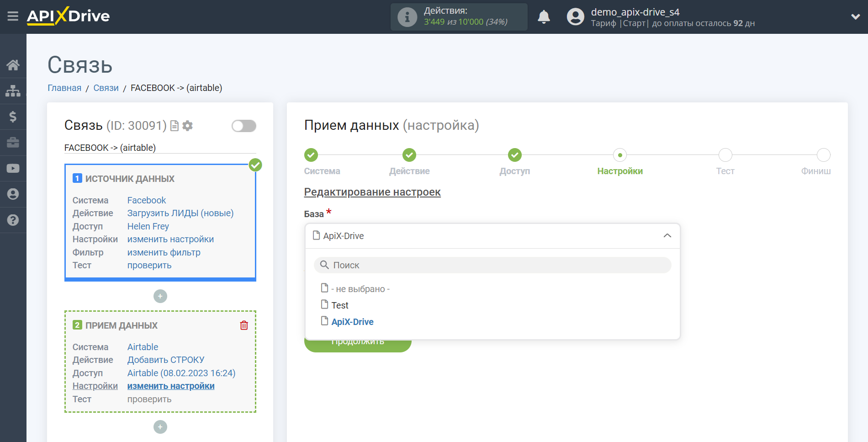Click 'изменить фильтр' link

pos(164,252)
